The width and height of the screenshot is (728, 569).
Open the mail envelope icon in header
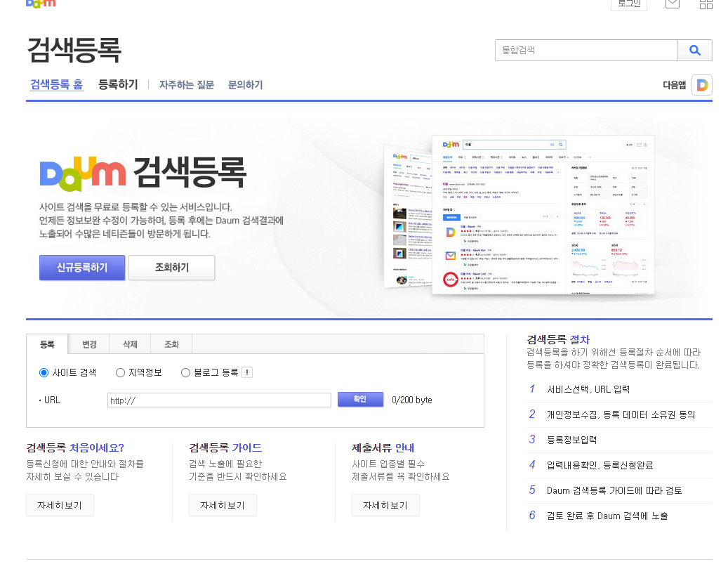pyautogui.click(x=673, y=4)
